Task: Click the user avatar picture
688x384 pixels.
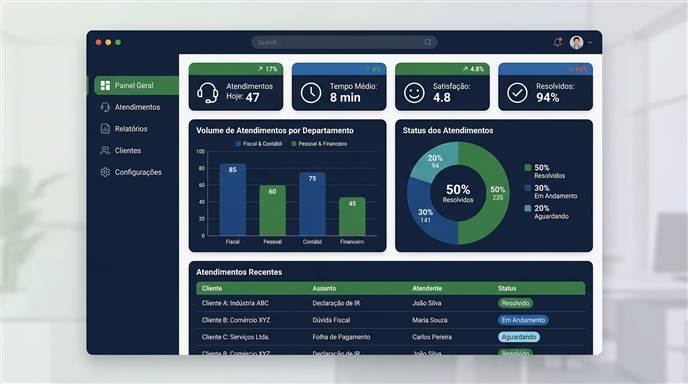Action: coord(577,42)
